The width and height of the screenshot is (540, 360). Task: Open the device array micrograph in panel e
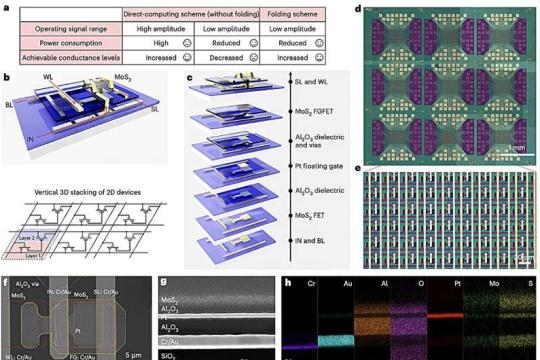tap(450, 220)
